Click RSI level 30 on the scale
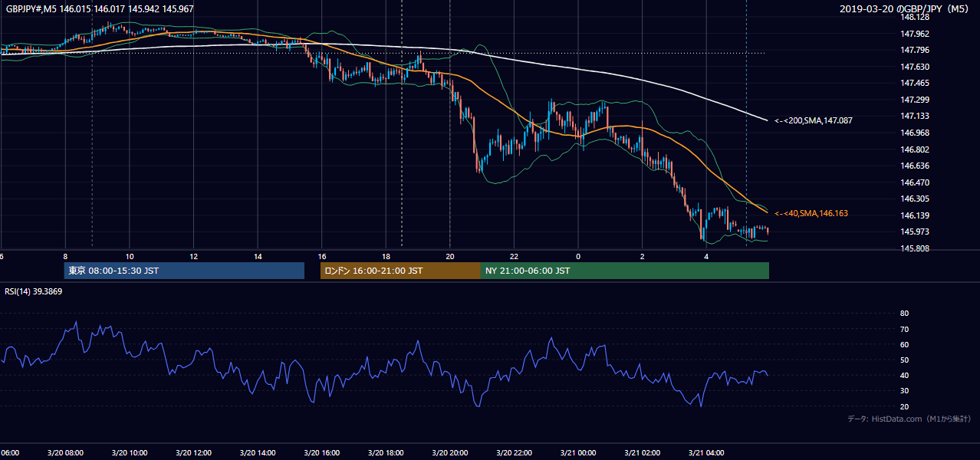 pyautogui.click(x=904, y=391)
